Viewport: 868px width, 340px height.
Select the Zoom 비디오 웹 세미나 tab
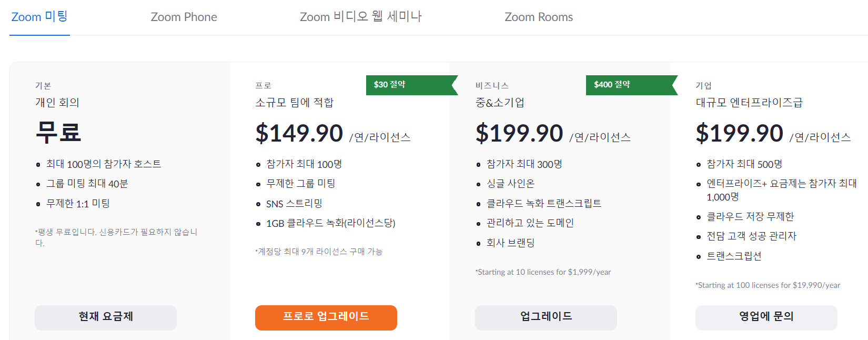click(360, 17)
